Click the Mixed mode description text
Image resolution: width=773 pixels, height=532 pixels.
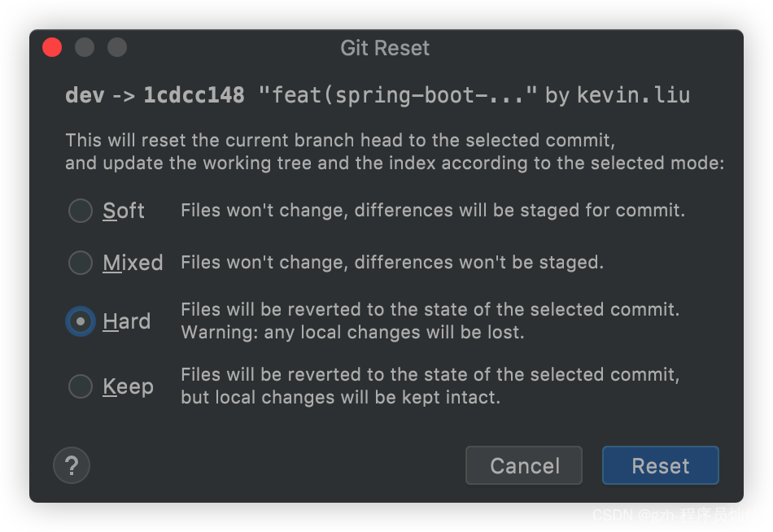391,263
